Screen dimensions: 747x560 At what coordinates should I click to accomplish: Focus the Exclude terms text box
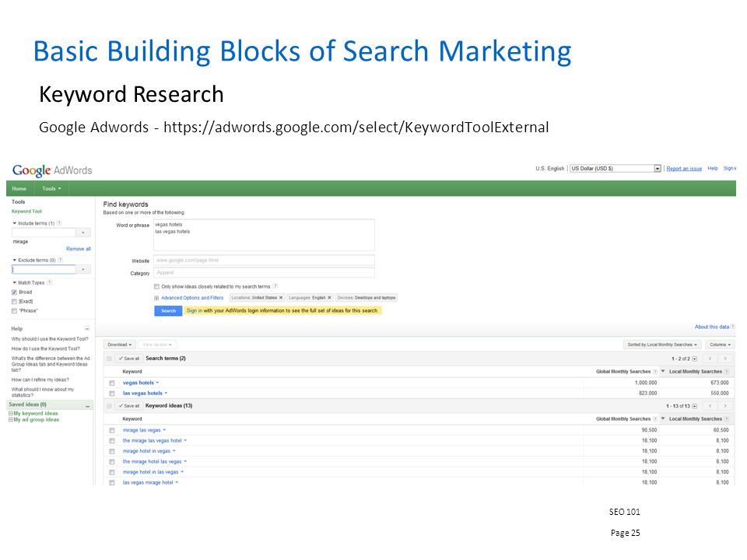(x=44, y=270)
